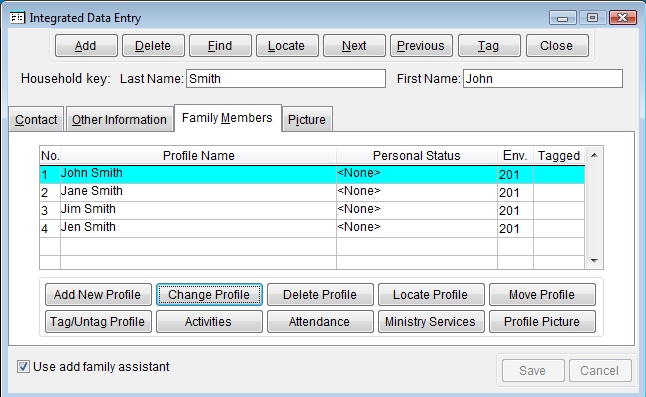The width and height of the screenshot is (646, 397).
Task: Open Ministry Services button
Action: click(x=431, y=322)
